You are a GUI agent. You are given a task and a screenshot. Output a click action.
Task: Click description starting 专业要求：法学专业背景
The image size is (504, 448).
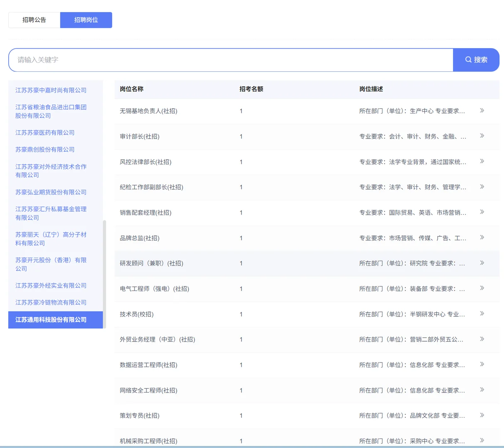tap(413, 162)
